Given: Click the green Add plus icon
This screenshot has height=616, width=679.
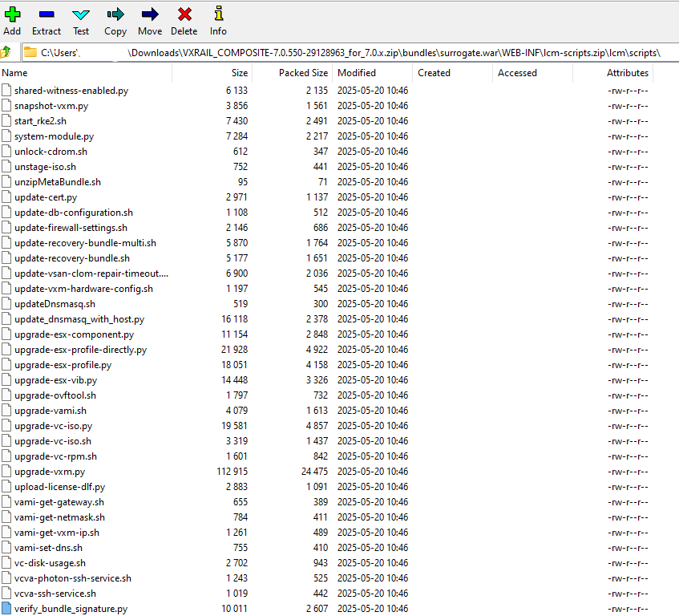Looking at the screenshot, I should click(x=12, y=14).
